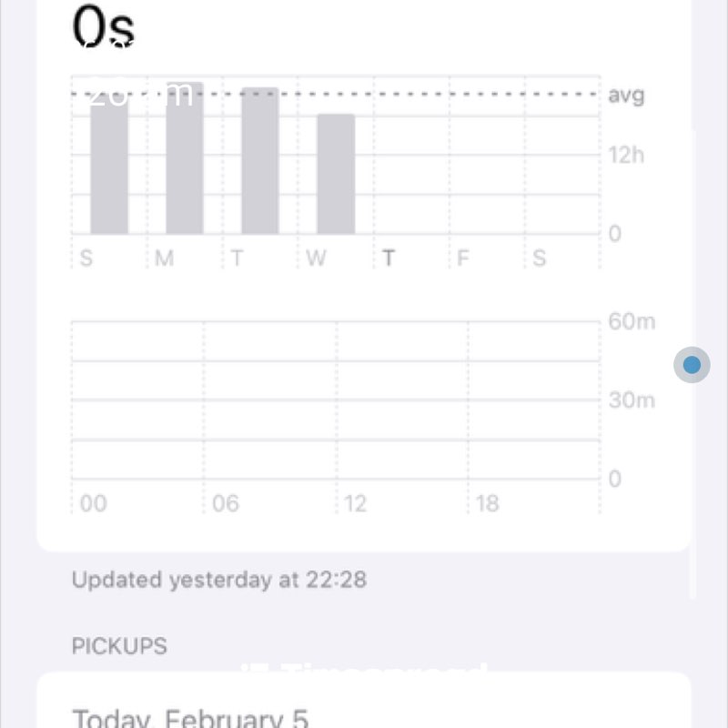This screenshot has height=728, width=728.
Task: Select the Friday 'F' day label
Action: (x=463, y=258)
